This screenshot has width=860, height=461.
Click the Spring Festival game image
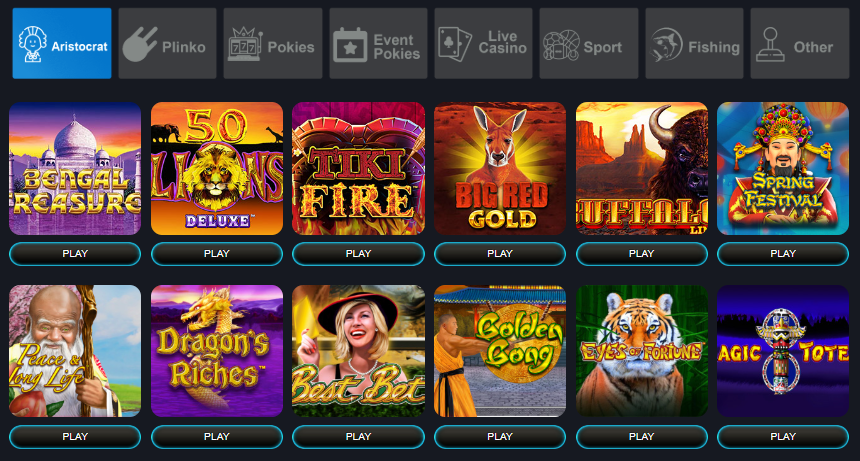783,168
